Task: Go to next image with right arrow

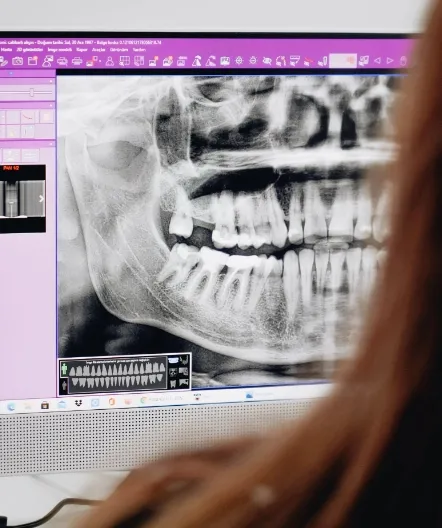Action: [x=390, y=61]
